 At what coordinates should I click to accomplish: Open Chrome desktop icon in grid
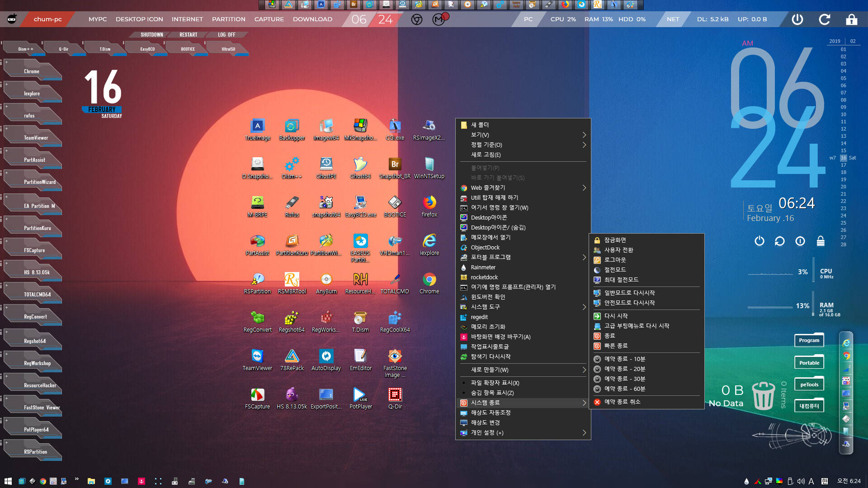pyautogui.click(x=429, y=283)
